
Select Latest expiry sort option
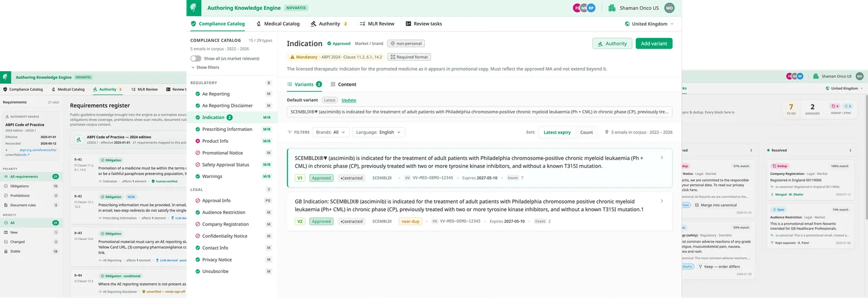point(557,132)
